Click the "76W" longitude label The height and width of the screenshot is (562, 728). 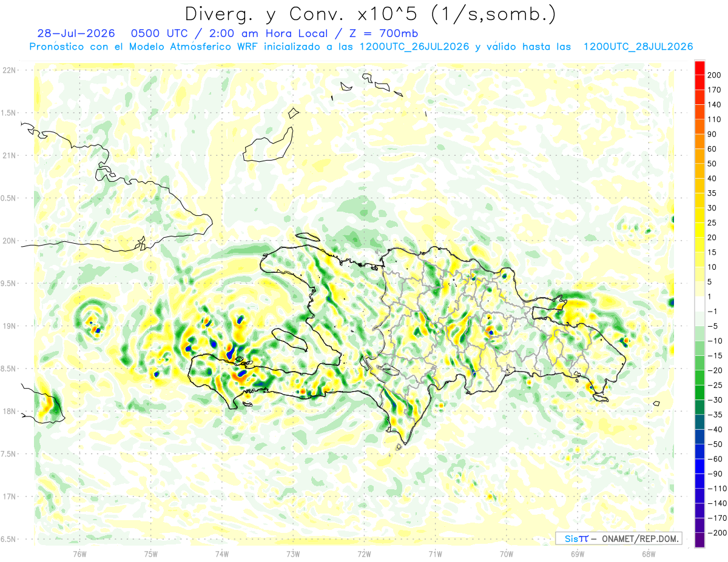point(79,554)
